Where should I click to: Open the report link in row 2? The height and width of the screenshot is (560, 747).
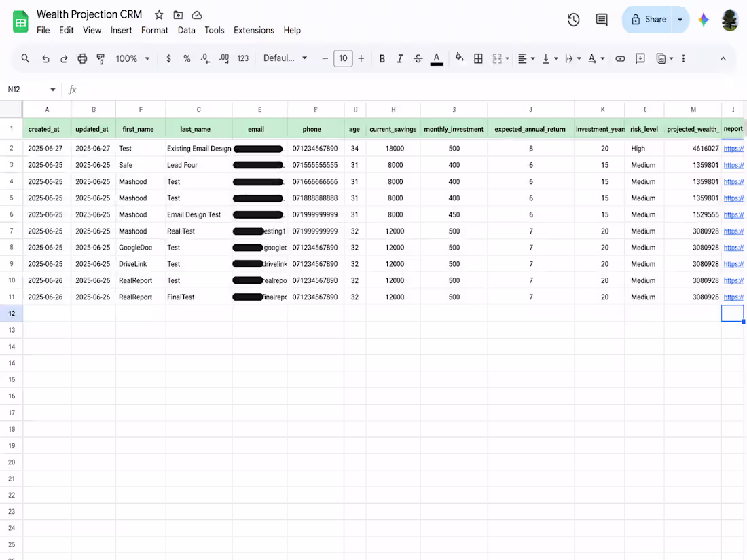click(733, 149)
